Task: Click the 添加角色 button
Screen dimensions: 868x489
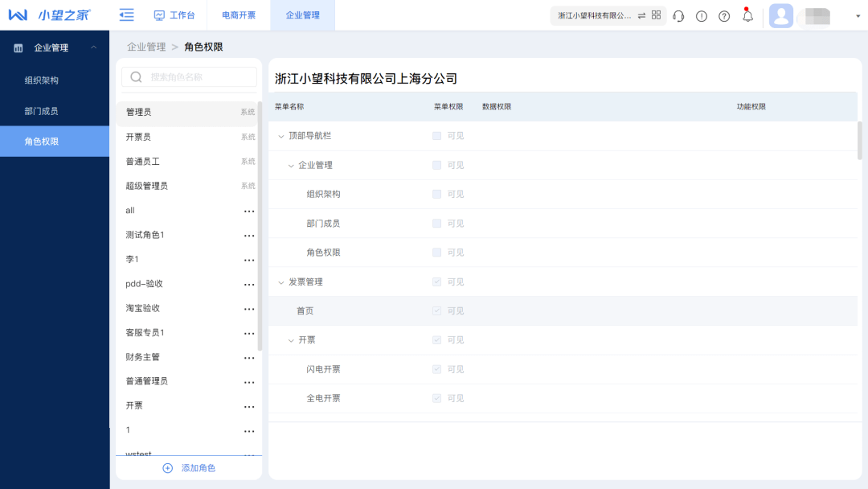Action: (190, 468)
